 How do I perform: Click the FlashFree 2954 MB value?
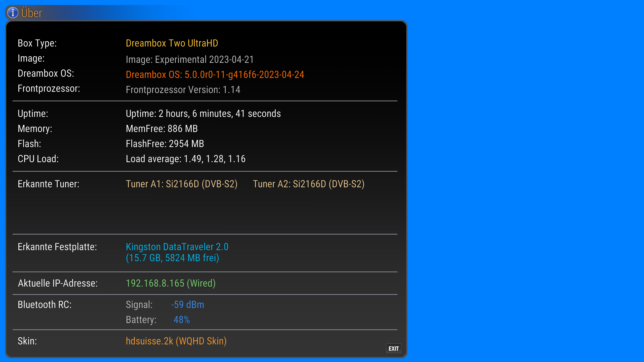click(165, 144)
